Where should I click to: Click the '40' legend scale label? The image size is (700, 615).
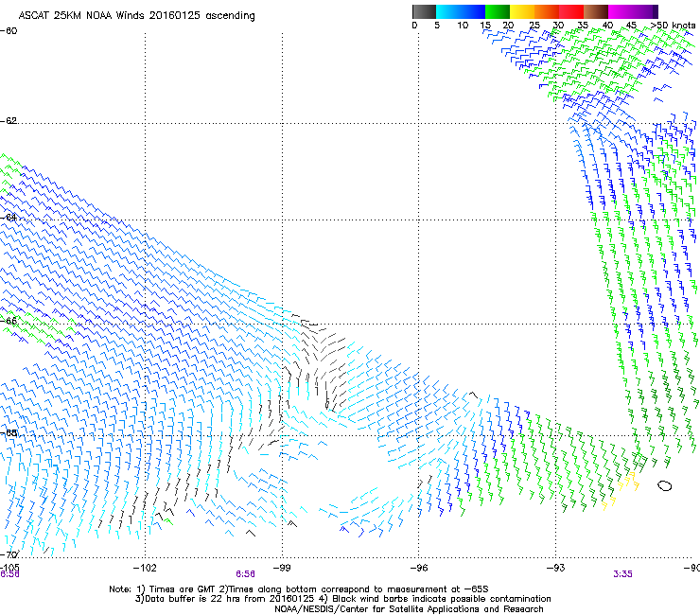pos(607,25)
